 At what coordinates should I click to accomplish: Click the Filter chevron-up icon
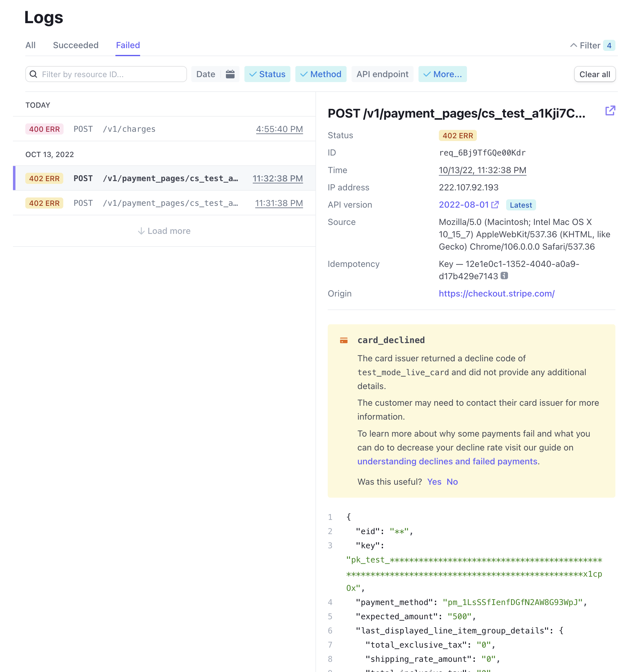(573, 45)
